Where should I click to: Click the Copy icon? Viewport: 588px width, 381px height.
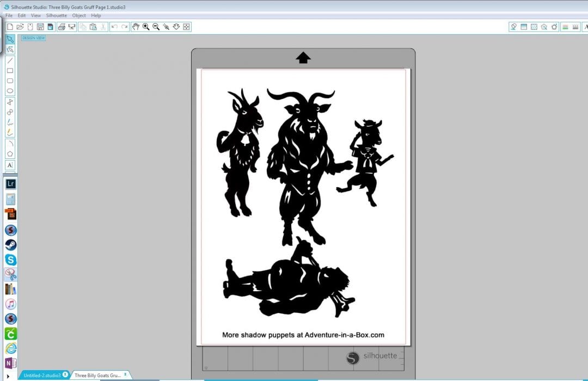83,27
